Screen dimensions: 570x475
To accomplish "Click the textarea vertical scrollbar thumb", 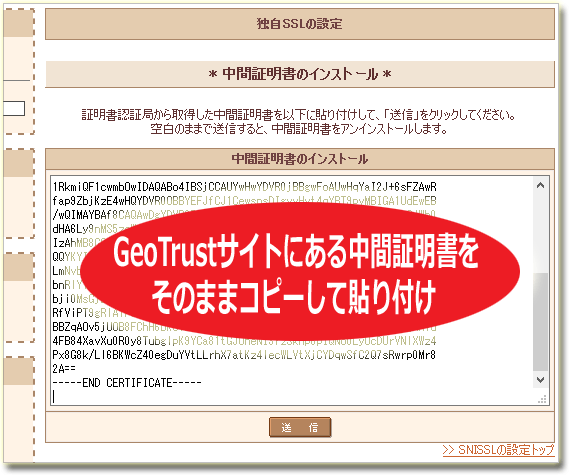I will (x=541, y=322).
